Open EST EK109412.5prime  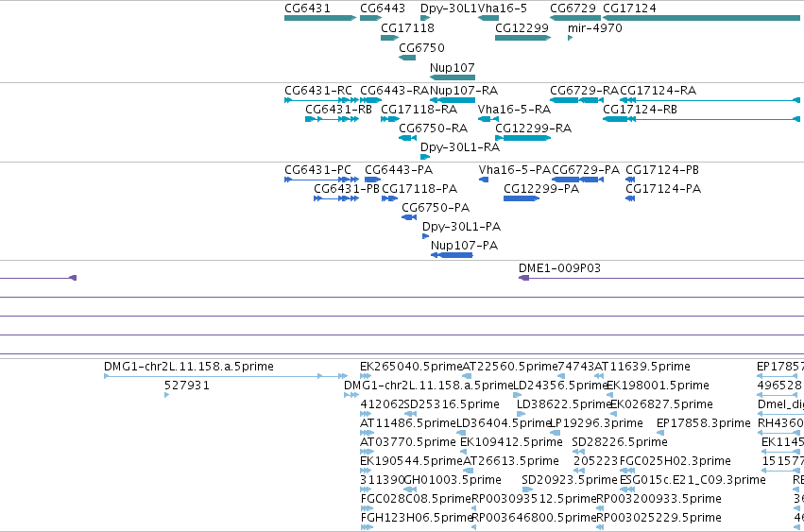click(x=511, y=443)
